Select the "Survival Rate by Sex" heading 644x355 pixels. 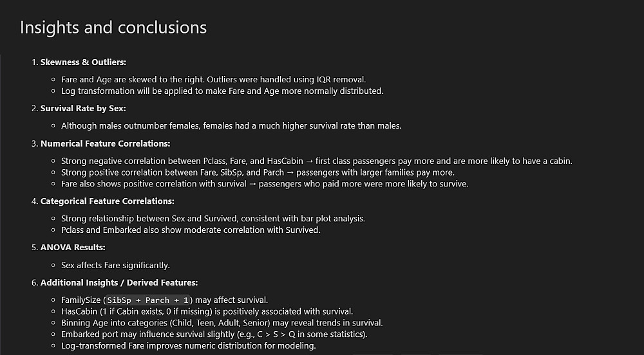point(83,109)
